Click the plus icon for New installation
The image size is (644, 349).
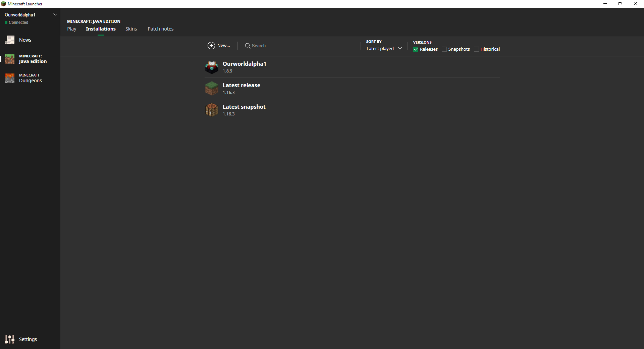tap(211, 46)
